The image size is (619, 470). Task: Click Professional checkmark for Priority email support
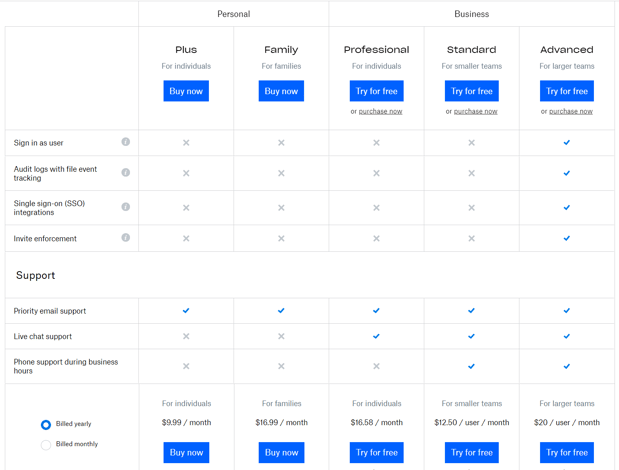coord(377,311)
